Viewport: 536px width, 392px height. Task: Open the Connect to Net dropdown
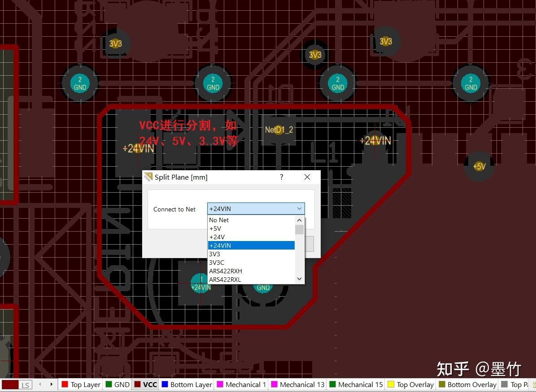(300, 208)
